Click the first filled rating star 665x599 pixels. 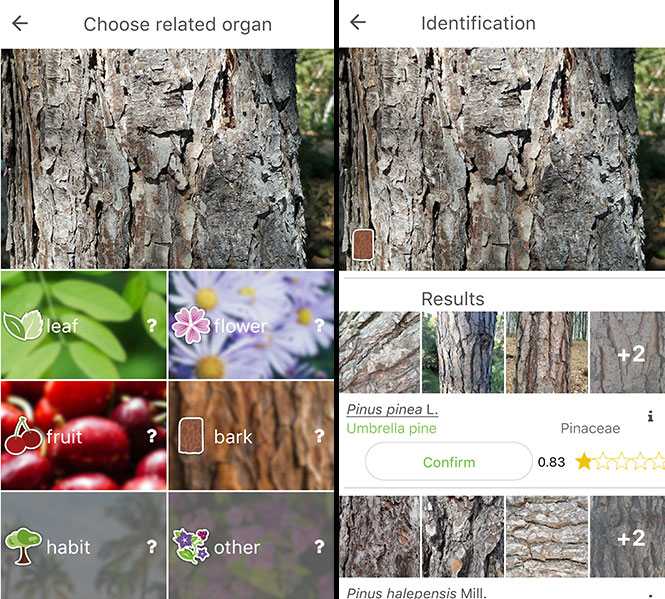click(x=584, y=461)
